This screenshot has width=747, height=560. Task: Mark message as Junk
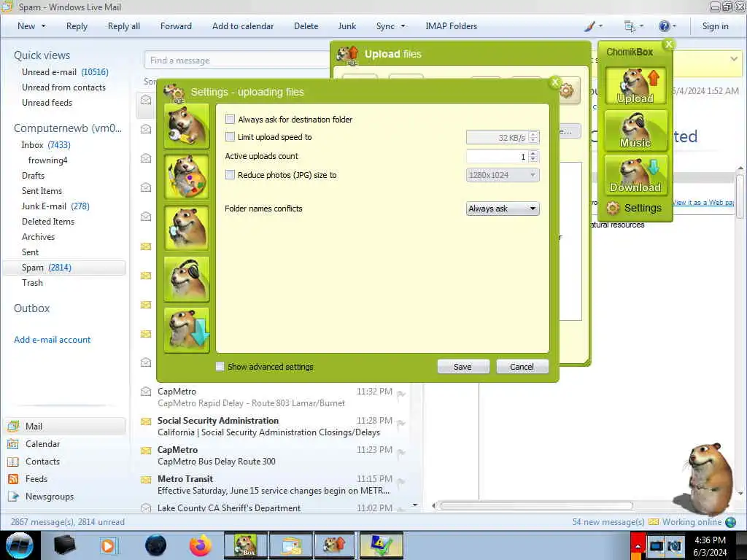point(347,26)
